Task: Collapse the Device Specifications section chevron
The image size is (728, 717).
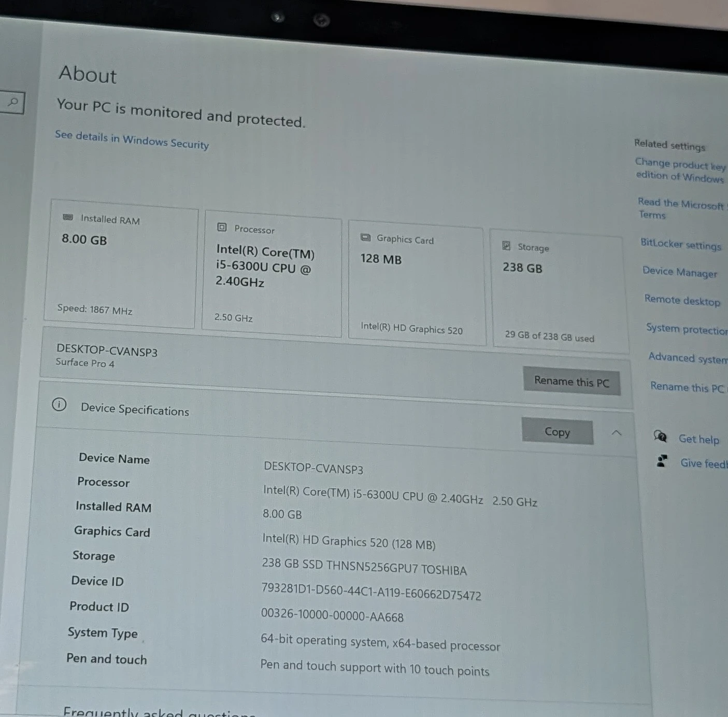Action: 616,432
